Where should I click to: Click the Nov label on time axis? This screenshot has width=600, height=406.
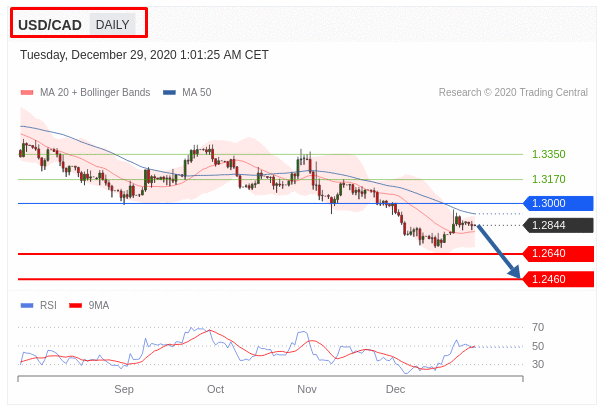(307, 390)
